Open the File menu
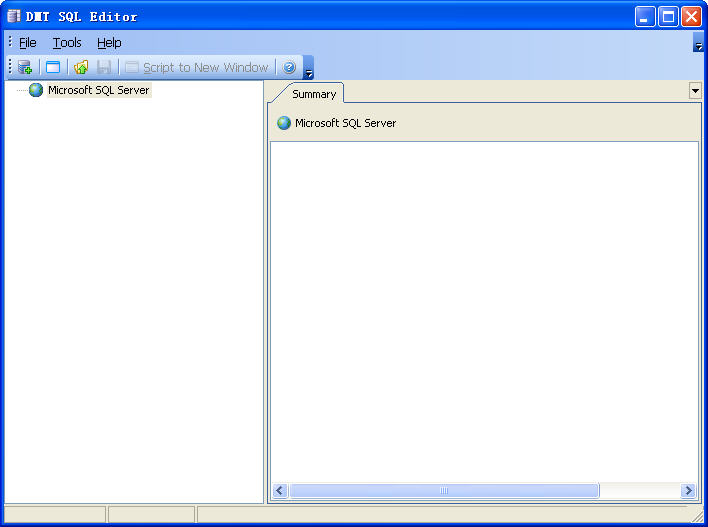 click(x=27, y=43)
